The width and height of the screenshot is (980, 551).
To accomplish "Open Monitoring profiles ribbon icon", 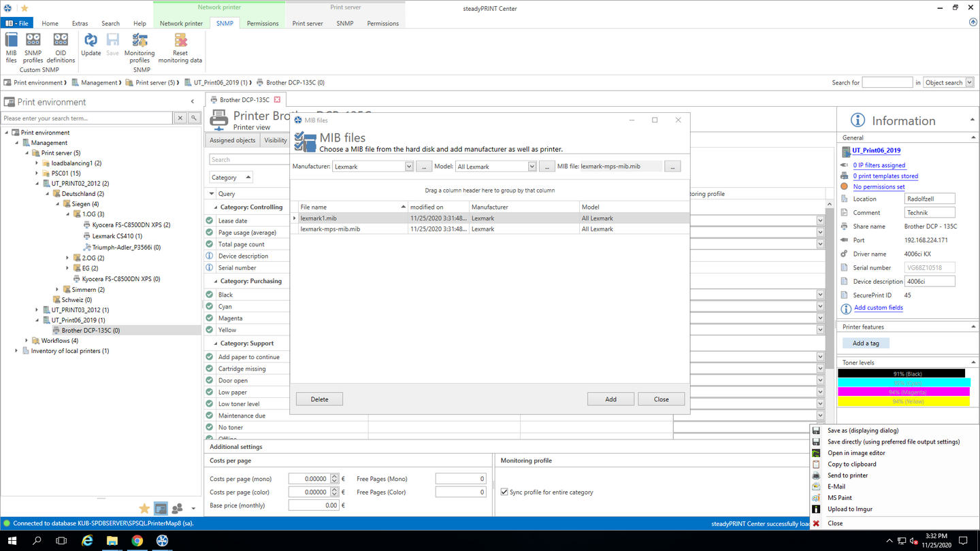I will click(x=140, y=48).
